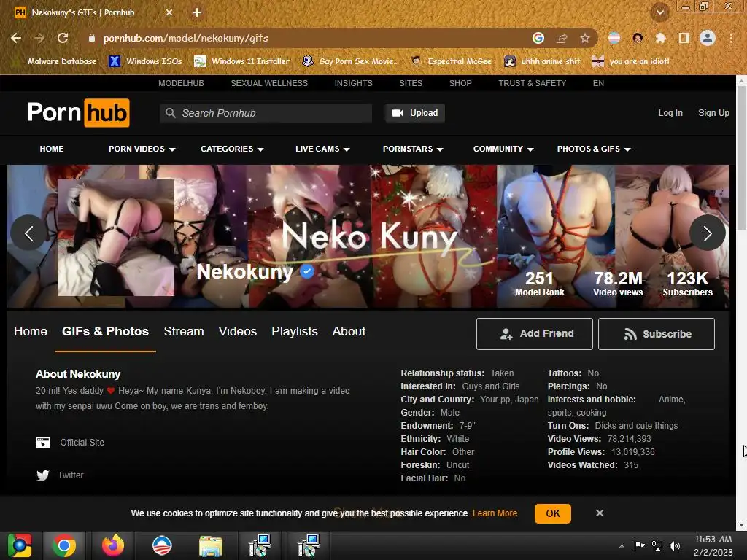
Task: Open the Twitter profile link
Action: (x=60, y=475)
